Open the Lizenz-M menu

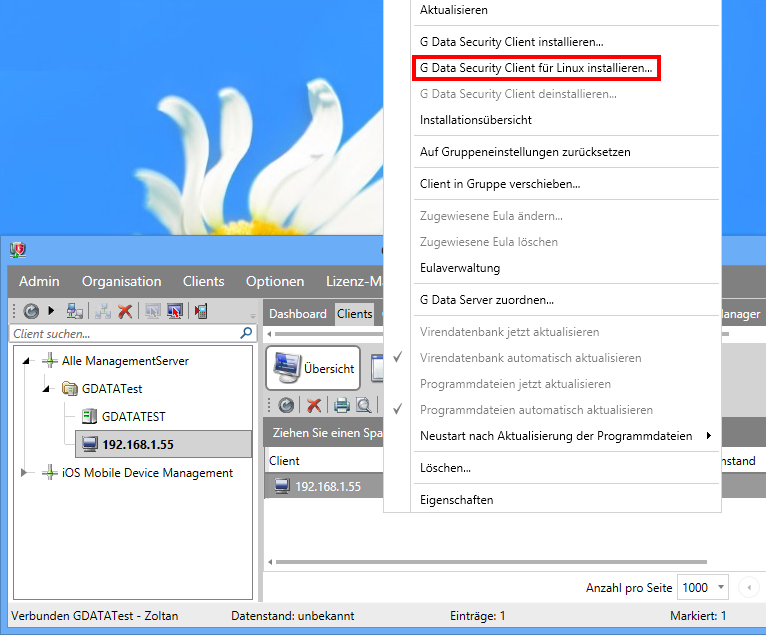pyautogui.click(x=354, y=281)
